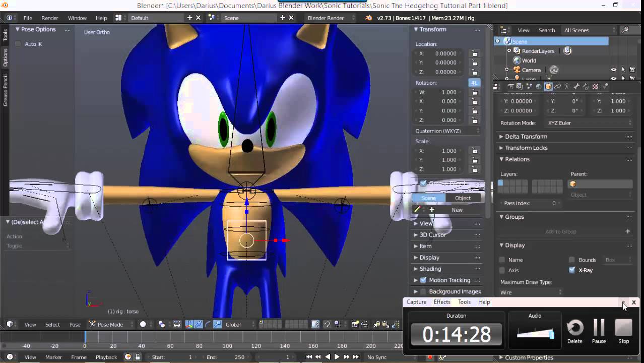The height and width of the screenshot is (363, 644).
Task: Enable the Auto IK checkbox
Action: click(x=18, y=44)
